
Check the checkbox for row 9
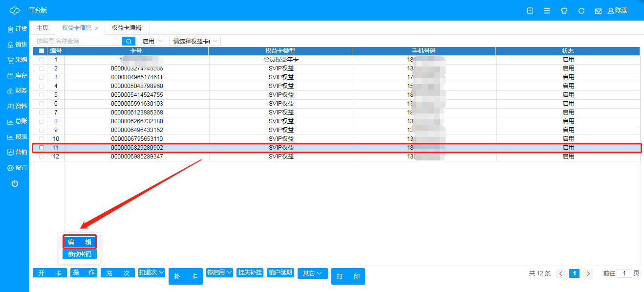[42, 130]
